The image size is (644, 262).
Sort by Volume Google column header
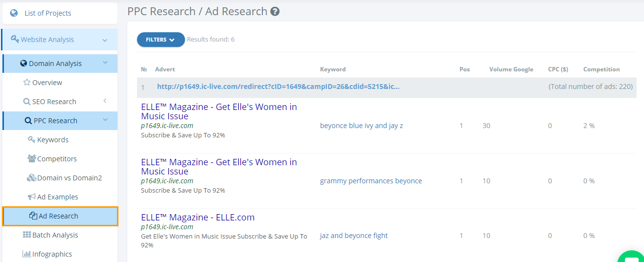coord(511,69)
